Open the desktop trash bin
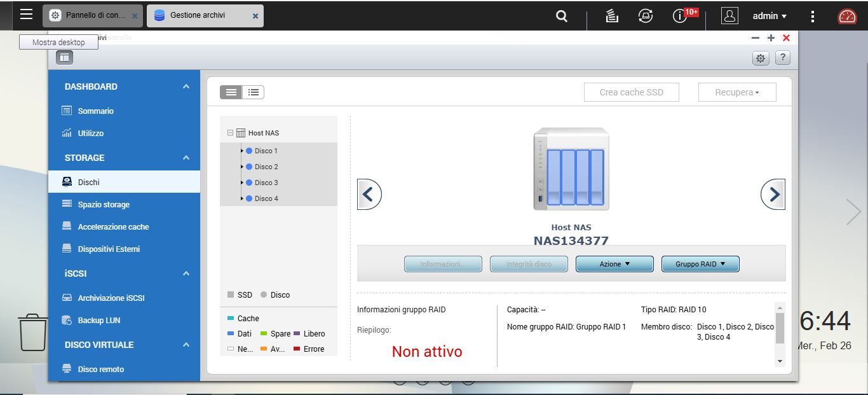This screenshot has height=395, width=868. (32, 331)
